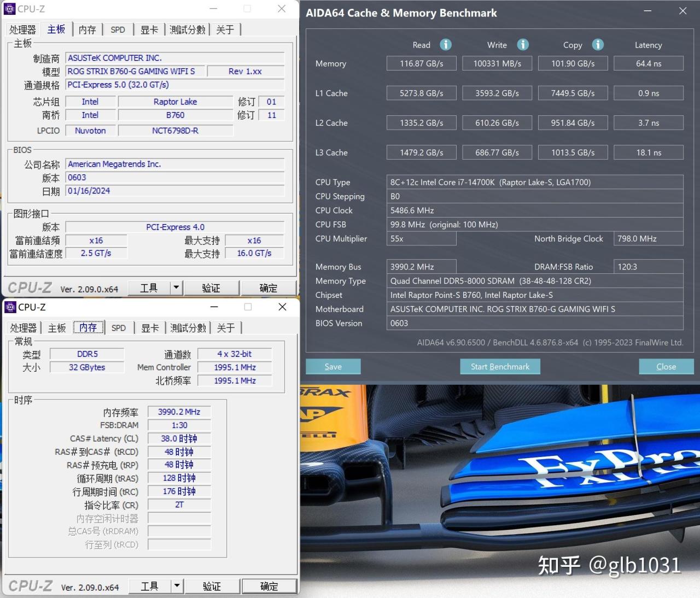Save the AIDA64 benchmark results

tap(333, 366)
